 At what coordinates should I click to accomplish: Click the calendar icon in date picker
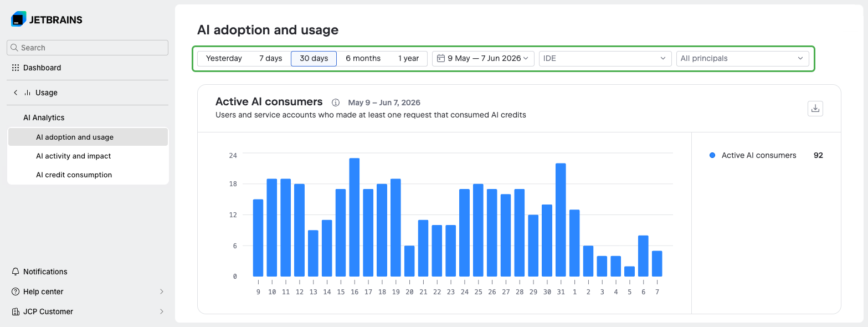[x=441, y=58]
